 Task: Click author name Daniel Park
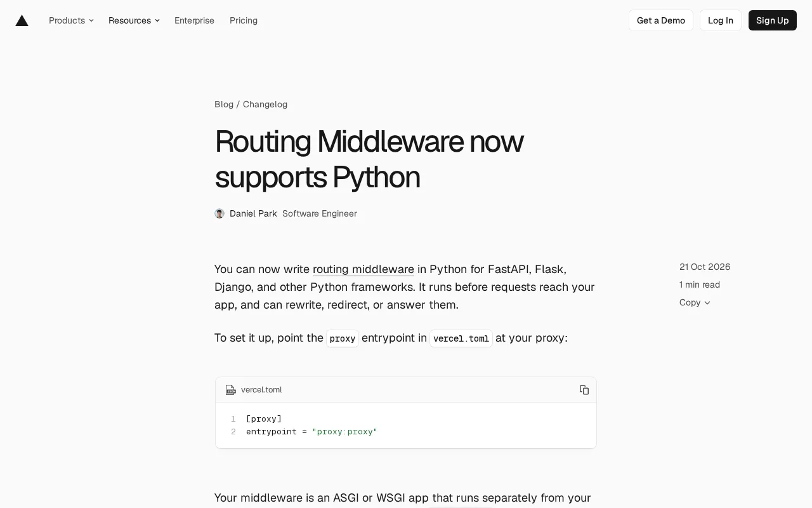253,213
